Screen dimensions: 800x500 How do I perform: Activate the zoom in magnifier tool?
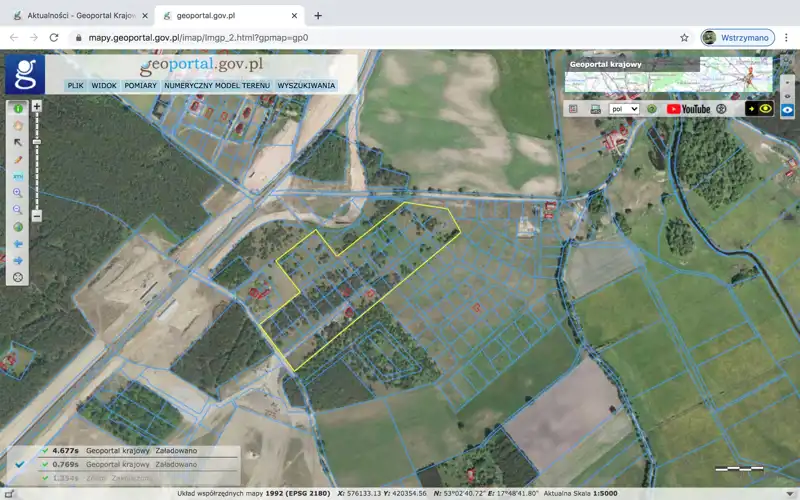tap(17, 192)
